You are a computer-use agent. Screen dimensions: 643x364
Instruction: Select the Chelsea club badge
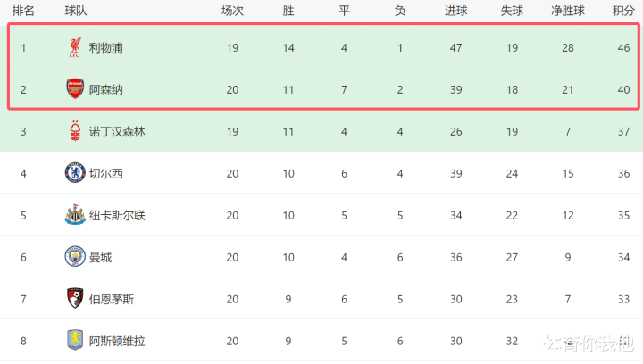coord(75,173)
